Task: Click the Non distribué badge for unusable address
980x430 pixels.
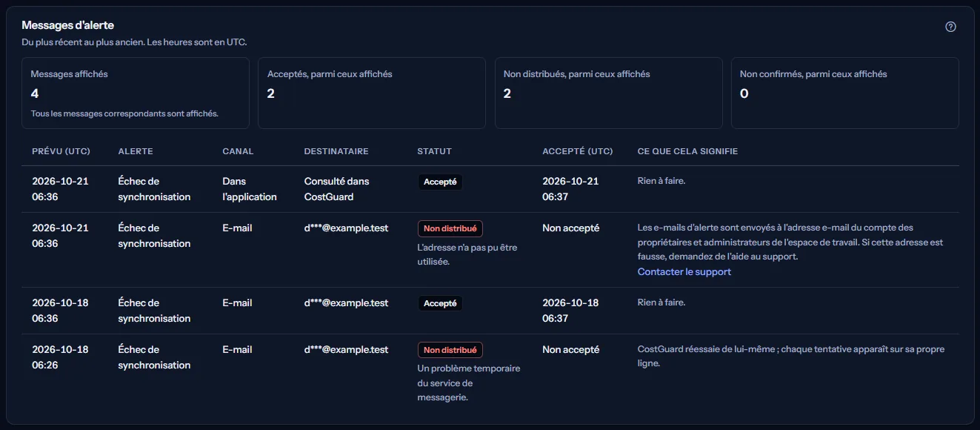Action: [x=450, y=228]
